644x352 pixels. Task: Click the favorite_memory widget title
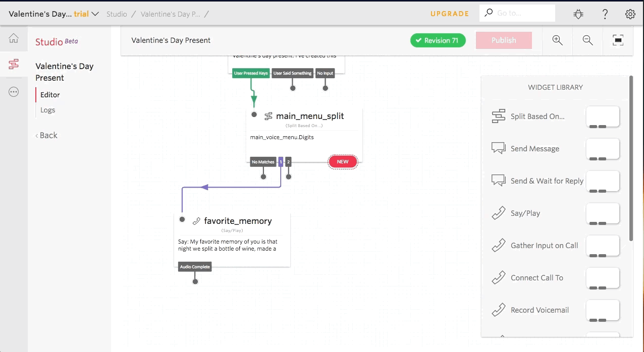point(238,221)
